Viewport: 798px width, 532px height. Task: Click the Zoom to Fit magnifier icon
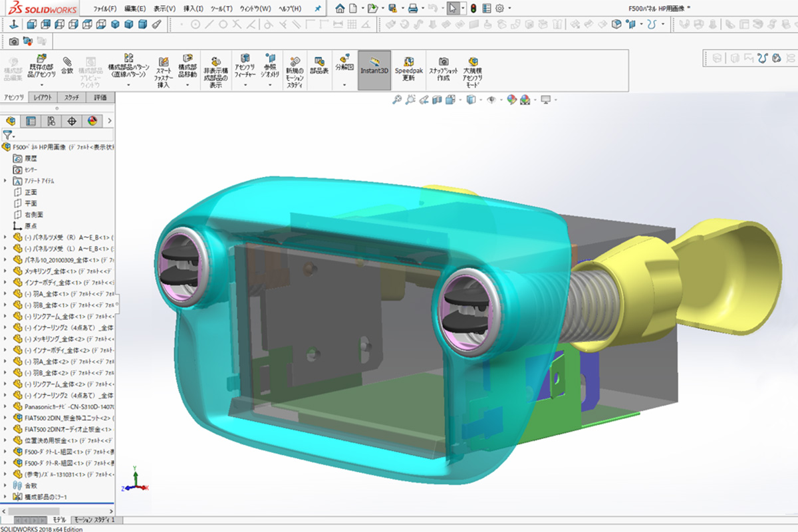click(397, 100)
